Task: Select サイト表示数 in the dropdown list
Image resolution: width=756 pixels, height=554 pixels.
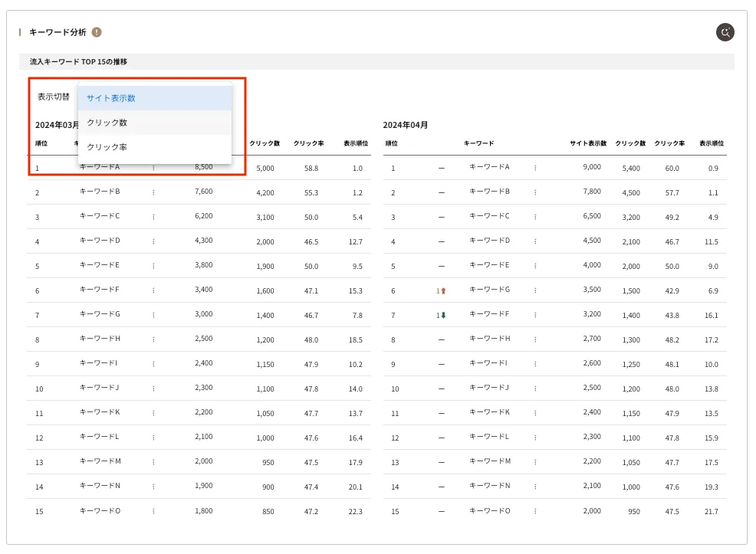Action: pyautogui.click(x=155, y=98)
